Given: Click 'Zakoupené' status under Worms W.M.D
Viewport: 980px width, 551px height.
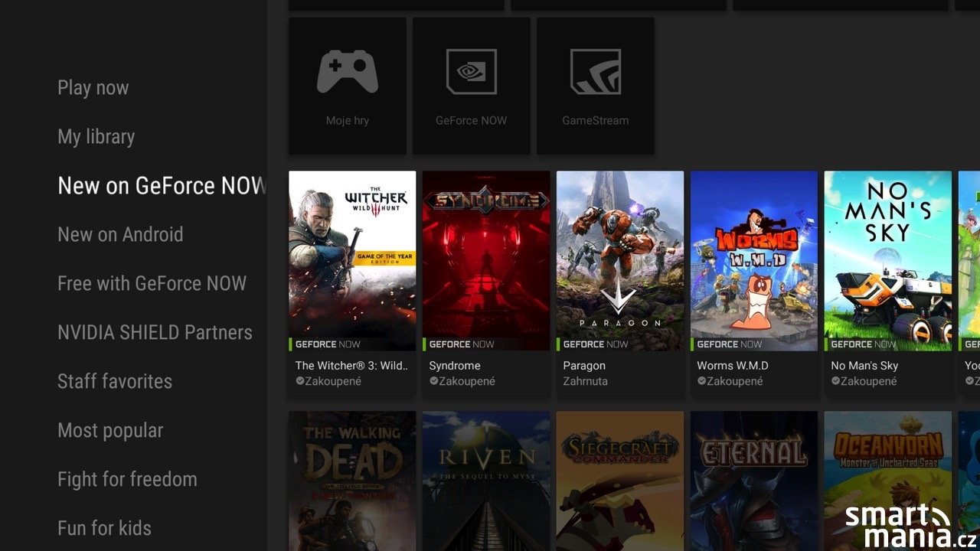Looking at the screenshot, I should coord(730,381).
